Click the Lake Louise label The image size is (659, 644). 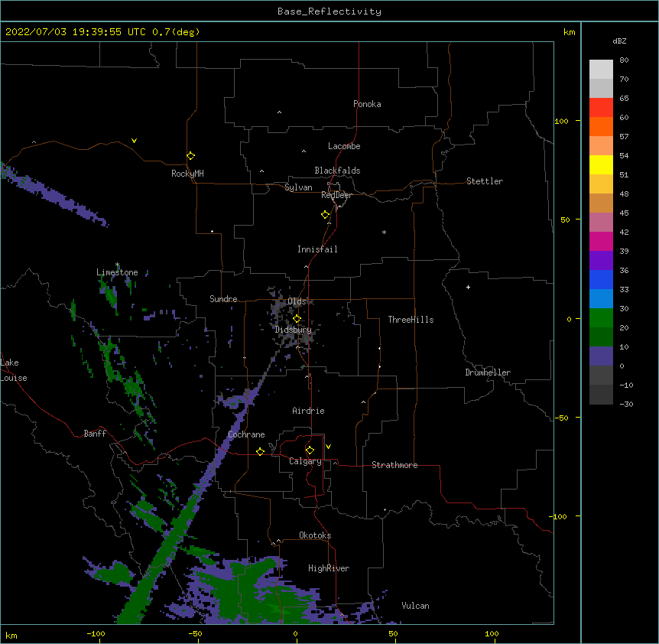pyautogui.click(x=14, y=370)
